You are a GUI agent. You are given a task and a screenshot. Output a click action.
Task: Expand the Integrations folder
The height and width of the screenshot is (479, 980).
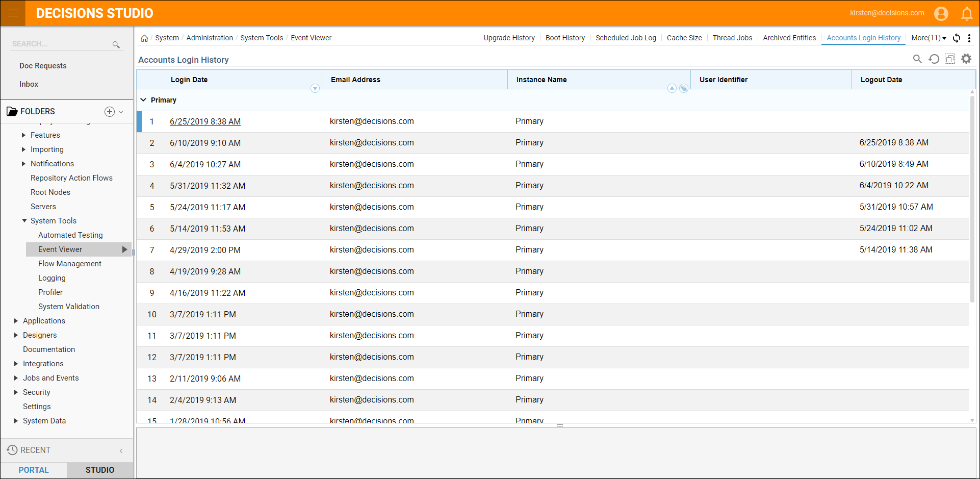click(16, 364)
